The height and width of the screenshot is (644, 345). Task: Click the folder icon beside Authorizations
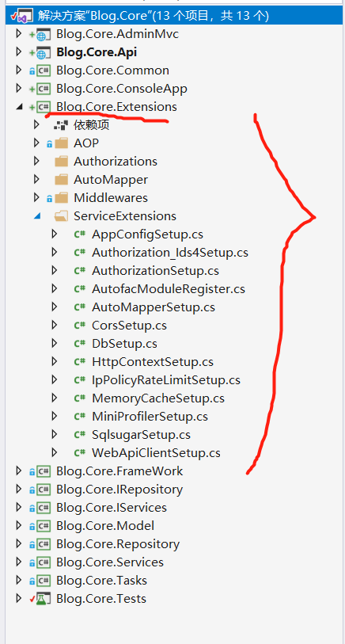tap(61, 162)
